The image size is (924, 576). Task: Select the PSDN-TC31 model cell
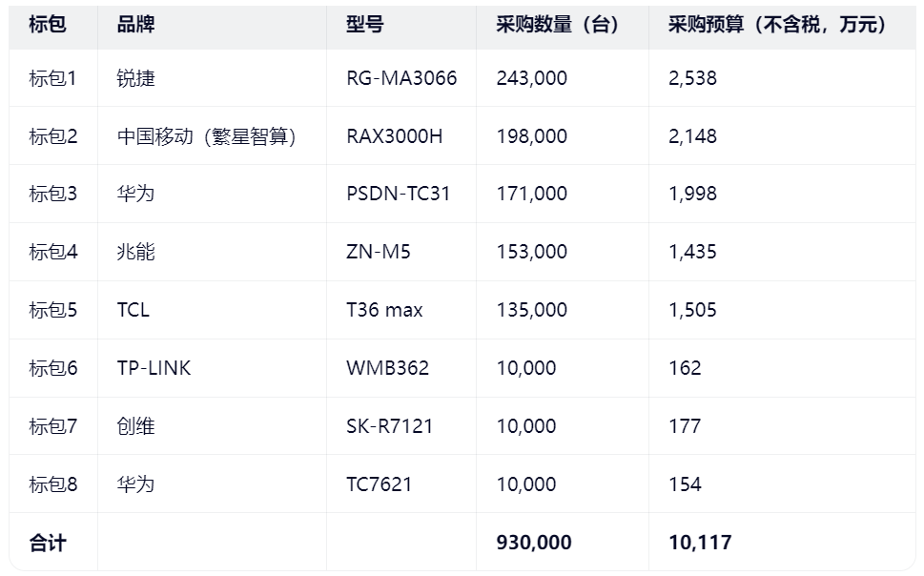398,194
